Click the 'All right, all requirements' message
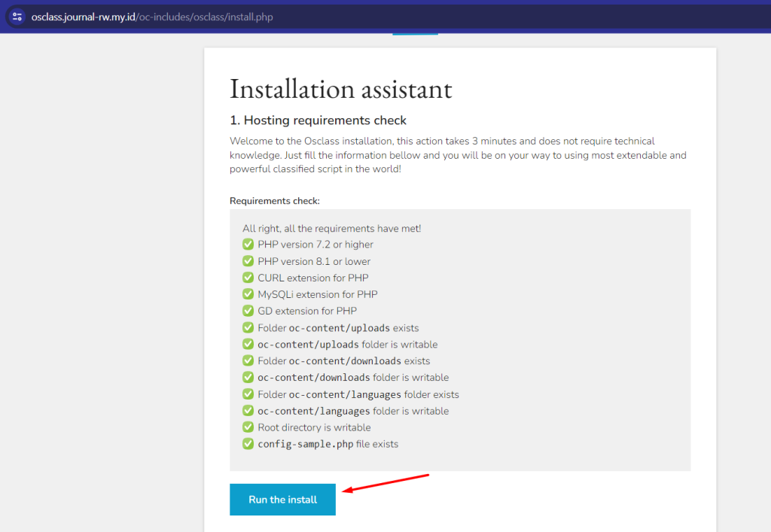The image size is (771, 532). point(331,228)
